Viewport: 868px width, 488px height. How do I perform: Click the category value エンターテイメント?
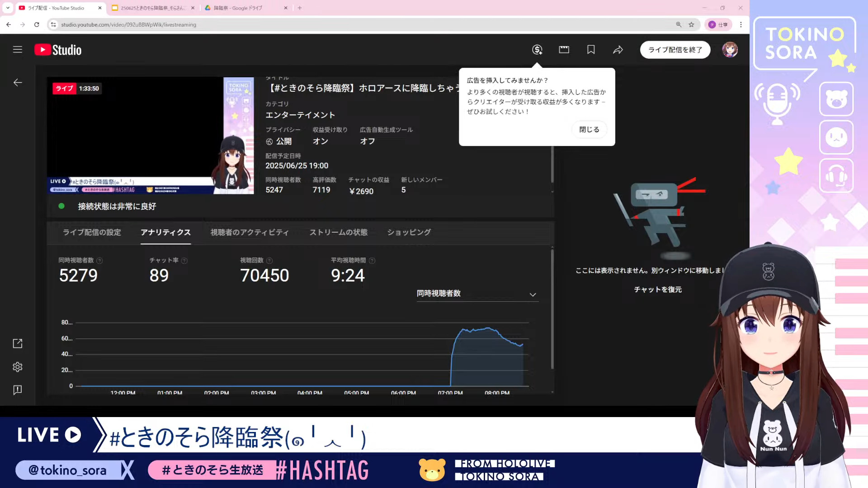(x=300, y=115)
